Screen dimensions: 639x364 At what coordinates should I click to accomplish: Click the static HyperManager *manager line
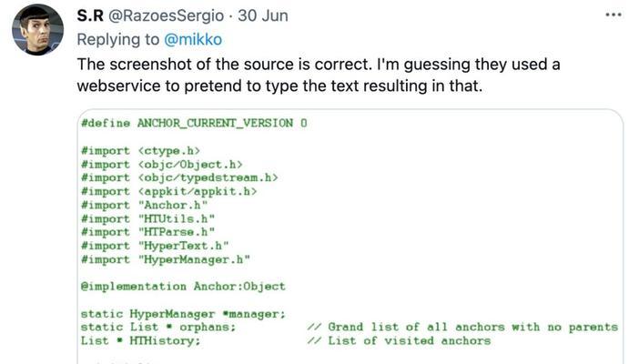183,314
